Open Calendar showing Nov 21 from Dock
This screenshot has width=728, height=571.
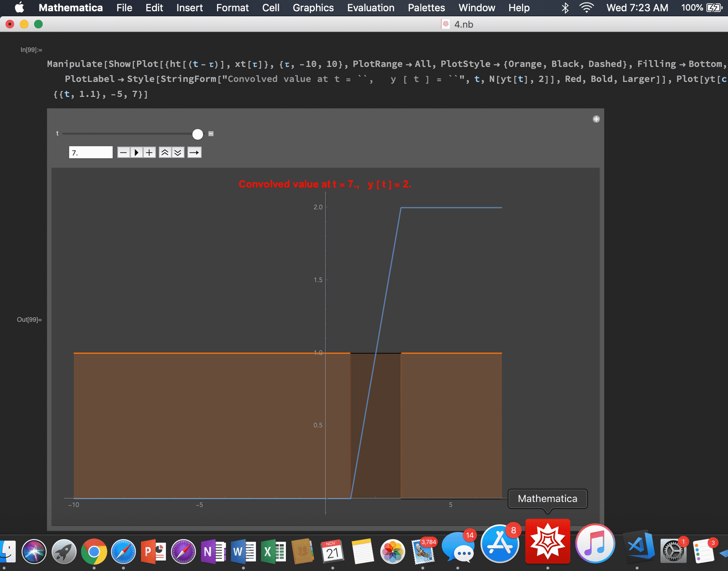332,552
